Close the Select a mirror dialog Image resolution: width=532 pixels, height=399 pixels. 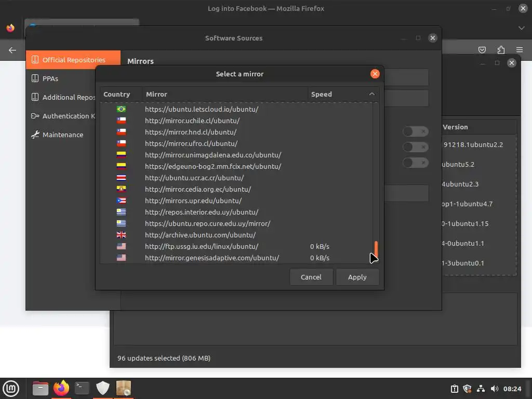click(375, 74)
